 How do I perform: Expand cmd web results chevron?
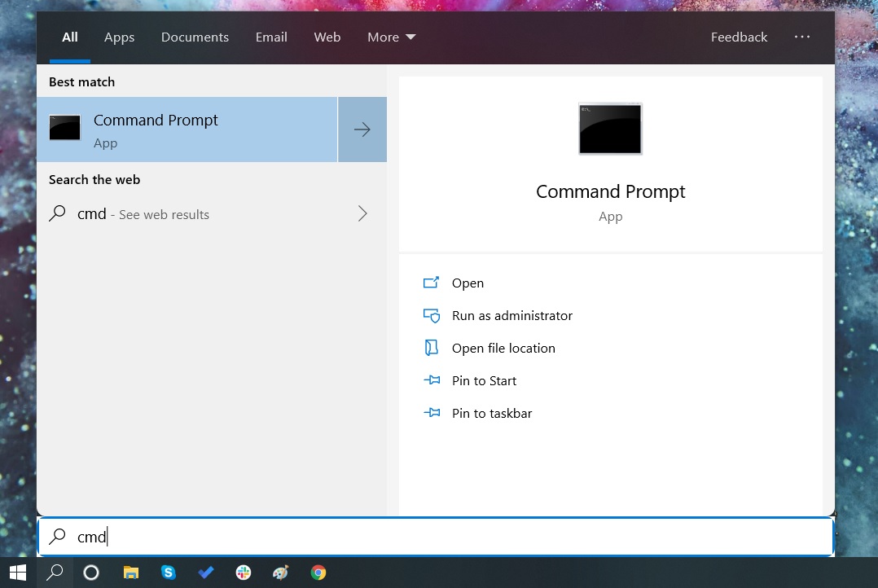coord(362,214)
